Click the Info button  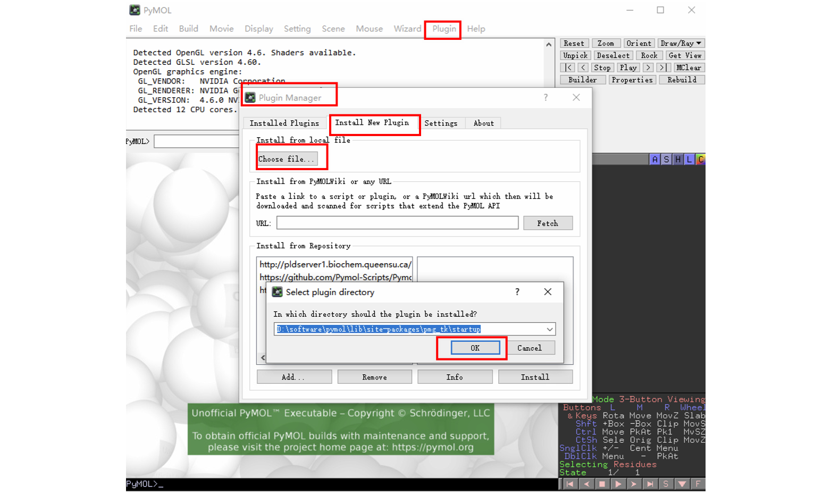click(x=455, y=377)
